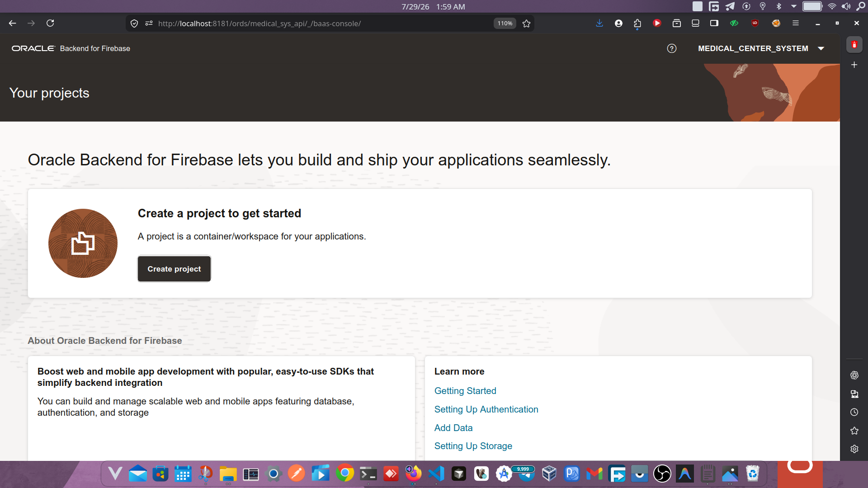Viewport: 868px width, 488px height.
Task: Open the site security shield icon
Action: tap(134, 23)
